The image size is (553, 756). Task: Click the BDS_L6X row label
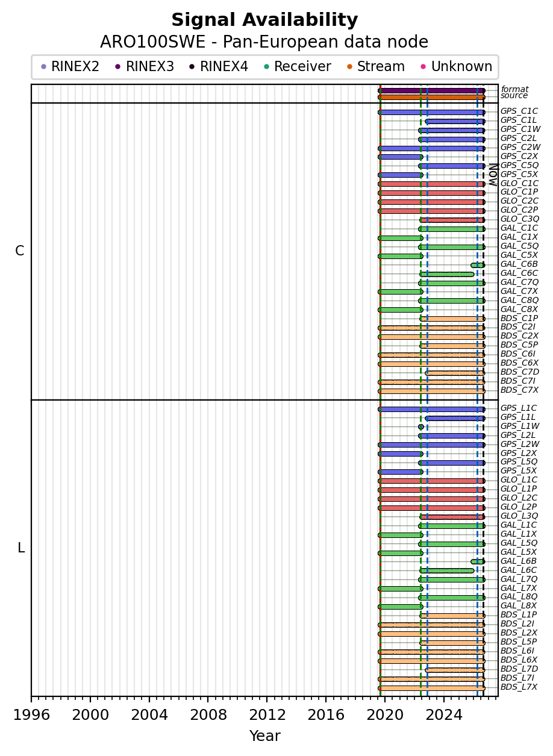pyautogui.click(x=519, y=660)
